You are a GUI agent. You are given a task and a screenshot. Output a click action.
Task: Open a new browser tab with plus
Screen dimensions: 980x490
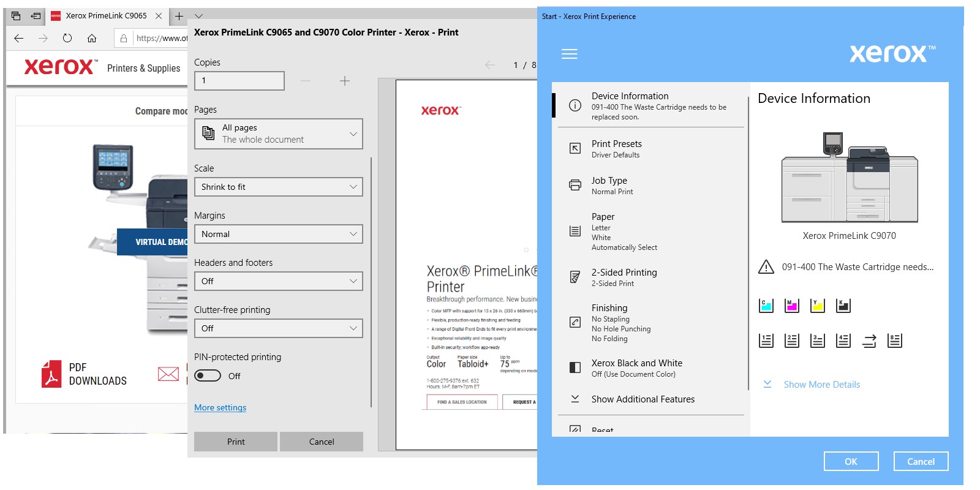coord(179,16)
